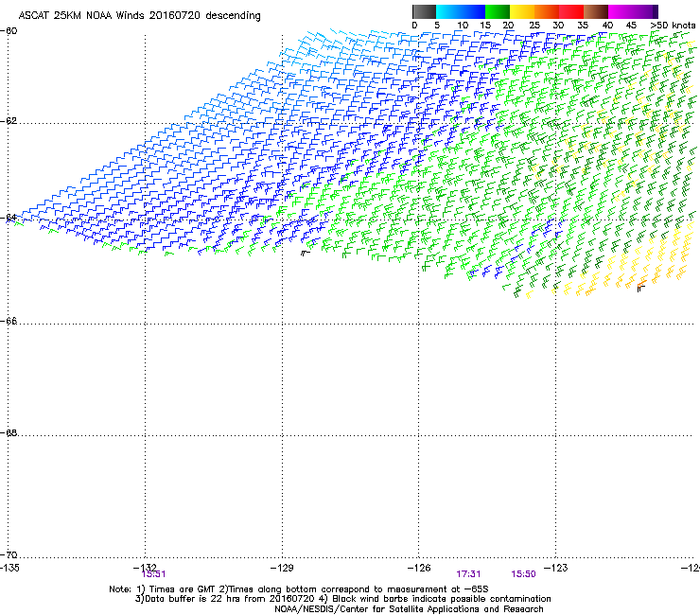Click the -68 latitude axis label
The height and width of the screenshot is (615, 700).
point(9,432)
